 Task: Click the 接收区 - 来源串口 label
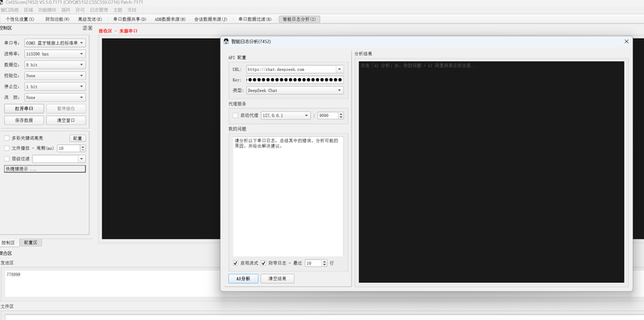(118, 31)
